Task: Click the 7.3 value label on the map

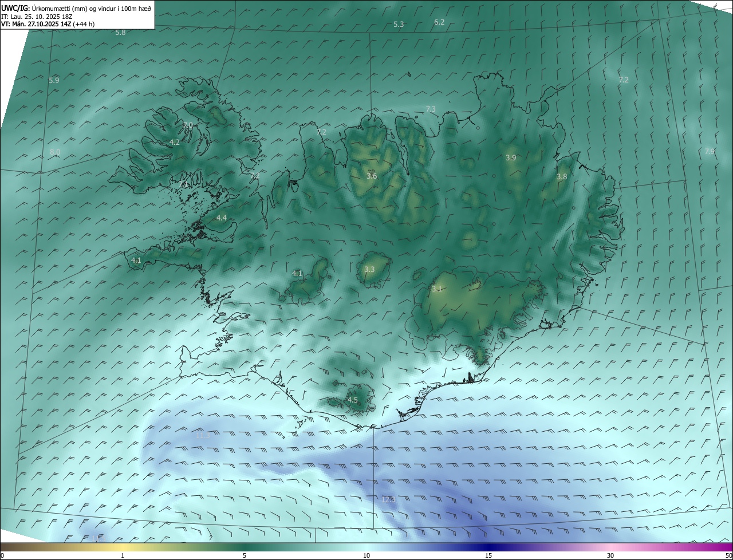Action: pyautogui.click(x=431, y=109)
